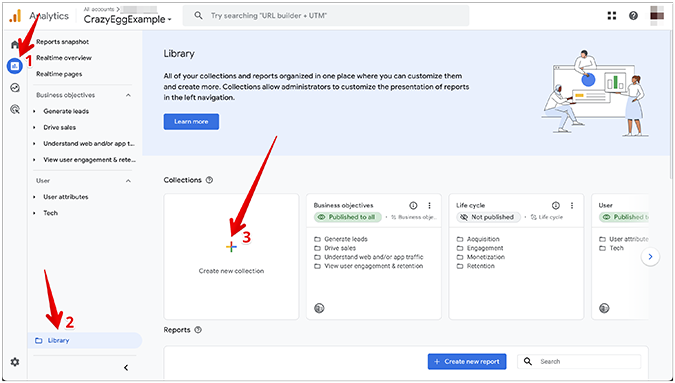Click the colorful plus to create collection
675x383 pixels.
pos(231,247)
